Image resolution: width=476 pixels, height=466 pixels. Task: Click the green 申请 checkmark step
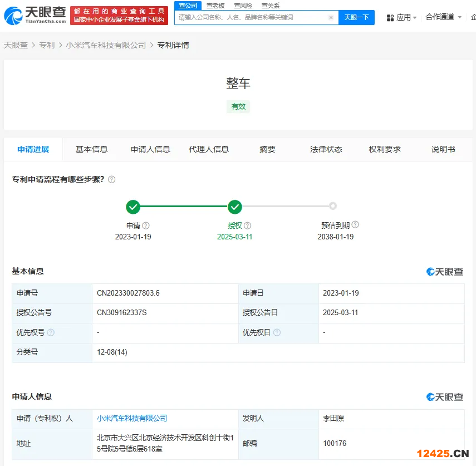tap(133, 207)
